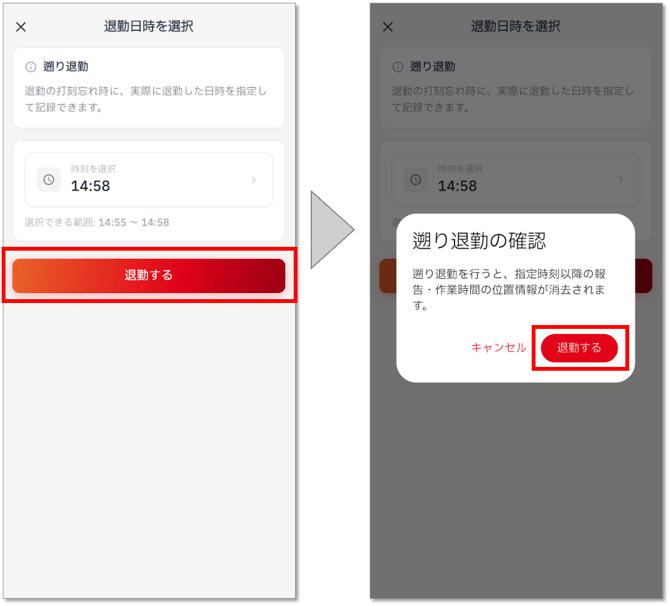Confirm 退勤する in the dialog
The image size is (670, 606).
(579, 348)
